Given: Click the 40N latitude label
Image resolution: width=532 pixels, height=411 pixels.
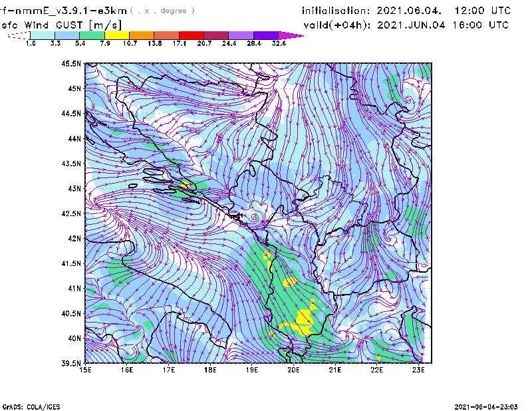Looking at the screenshot, I should coord(74,339).
